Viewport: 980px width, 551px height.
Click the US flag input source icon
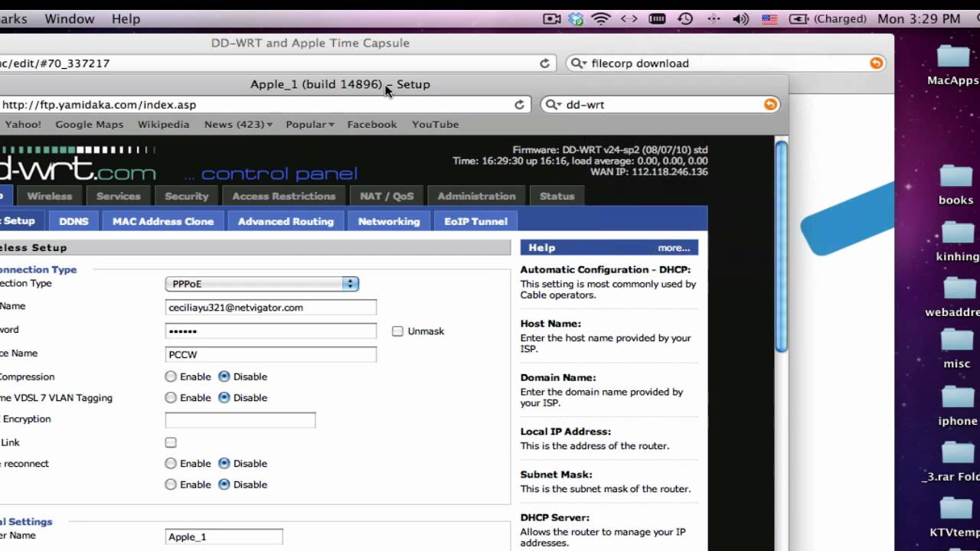(769, 19)
